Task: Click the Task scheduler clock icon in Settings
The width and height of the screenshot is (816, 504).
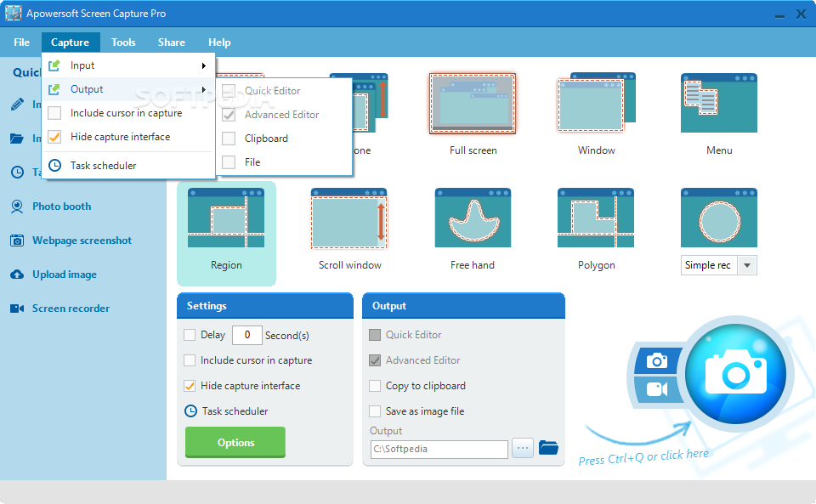Action: 191,411
